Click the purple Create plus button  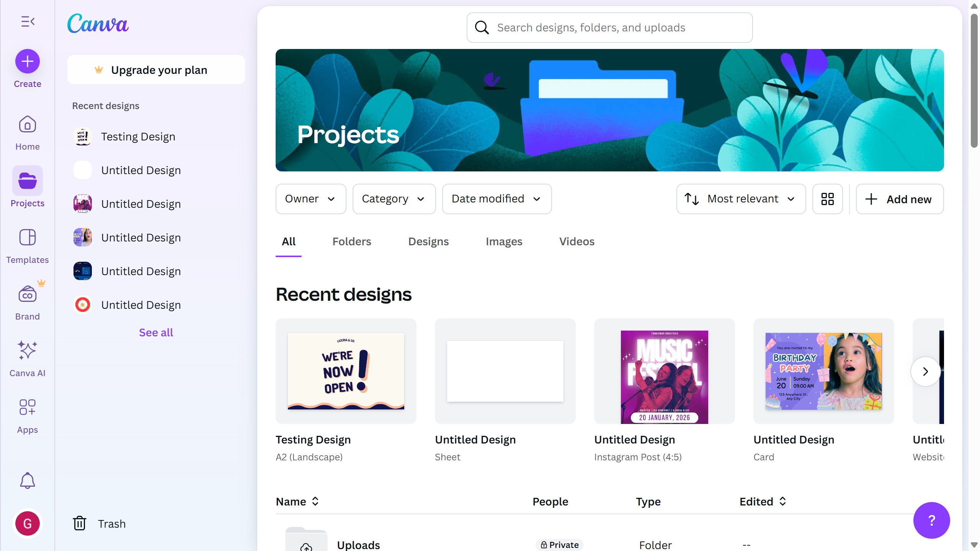click(28, 61)
